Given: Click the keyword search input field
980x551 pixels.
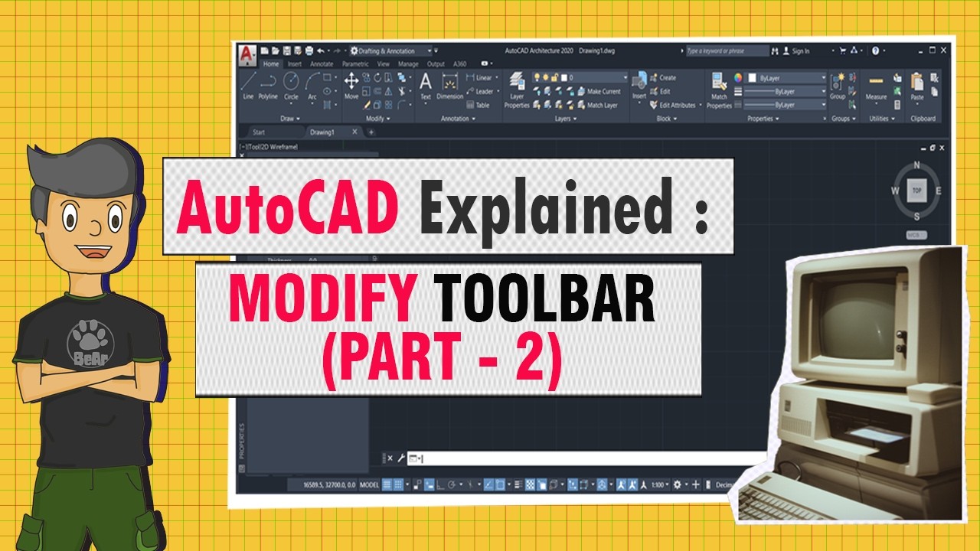Looking at the screenshot, I should (726, 51).
